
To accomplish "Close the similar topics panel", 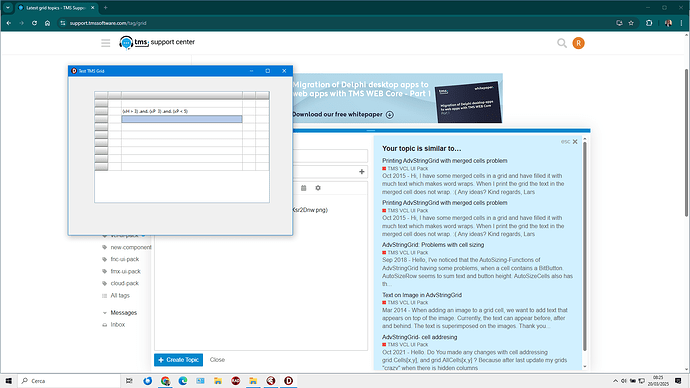I will 575,142.
